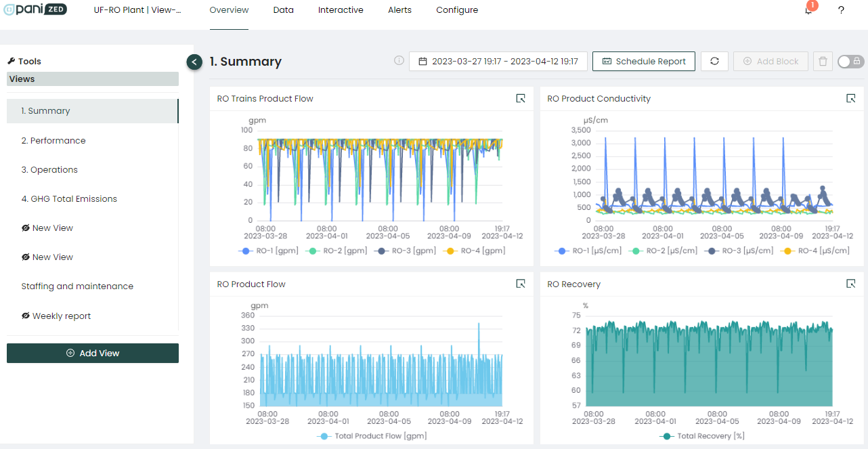Click the Add View button
Image resolution: width=868 pixels, height=449 pixels.
click(x=93, y=354)
